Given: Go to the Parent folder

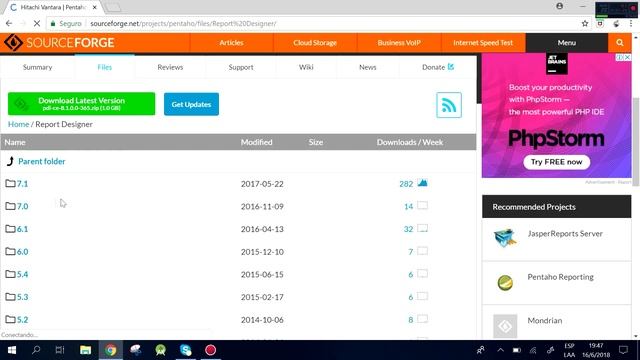Looking at the screenshot, I should pos(42,161).
